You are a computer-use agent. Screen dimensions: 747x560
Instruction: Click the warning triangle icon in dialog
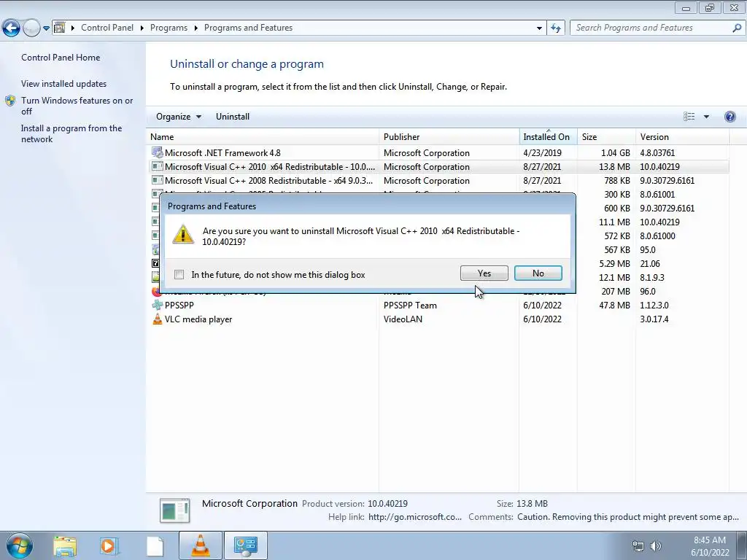183,234
